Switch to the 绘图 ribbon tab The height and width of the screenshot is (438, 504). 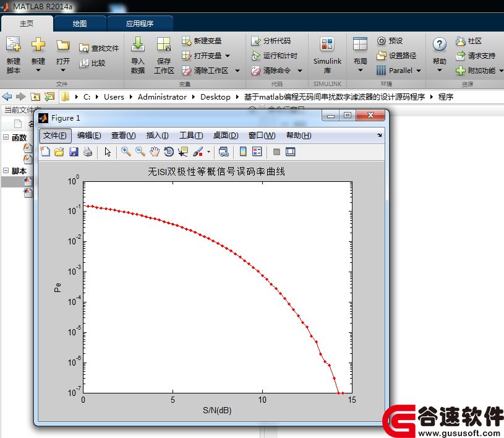point(80,24)
